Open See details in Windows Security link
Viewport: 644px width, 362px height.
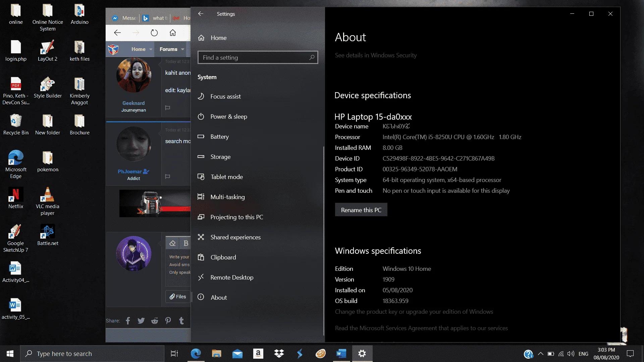pos(376,55)
